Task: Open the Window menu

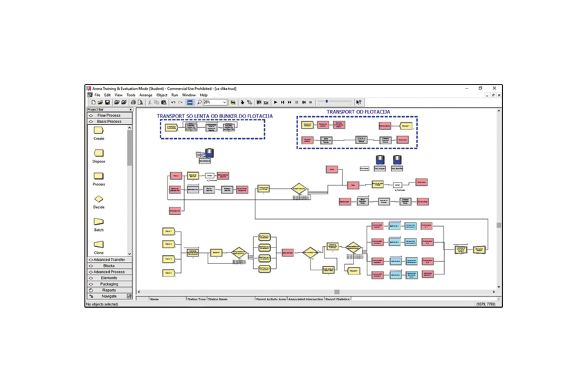Action: point(189,95)
